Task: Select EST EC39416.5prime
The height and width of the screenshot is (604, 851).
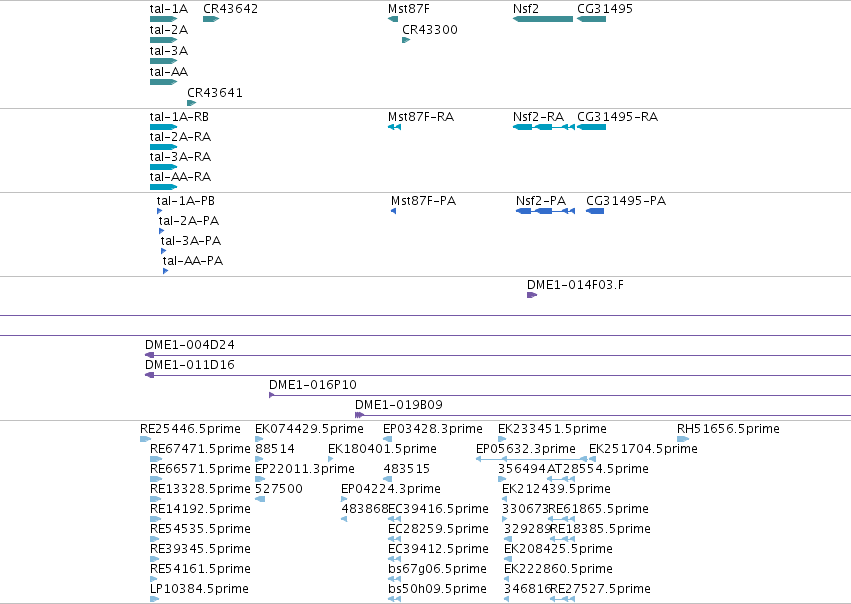Action: 395,519
